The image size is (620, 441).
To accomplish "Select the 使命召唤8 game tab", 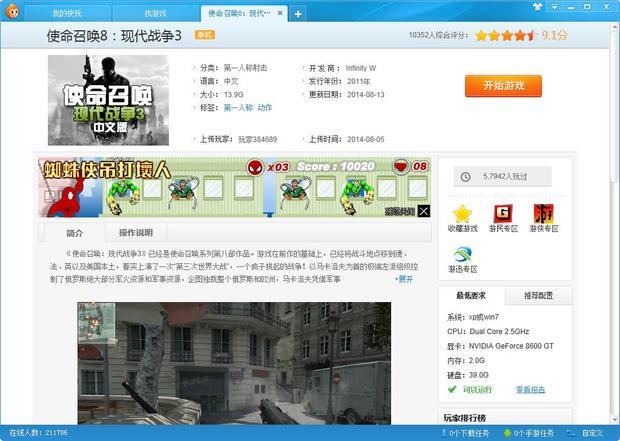I will 239,13.
